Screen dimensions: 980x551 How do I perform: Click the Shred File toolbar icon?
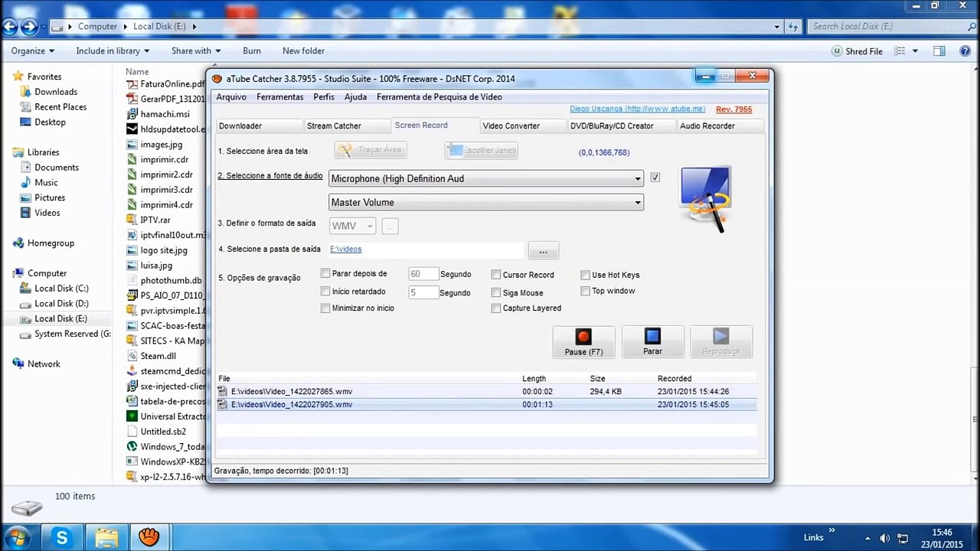coord(838,51)
